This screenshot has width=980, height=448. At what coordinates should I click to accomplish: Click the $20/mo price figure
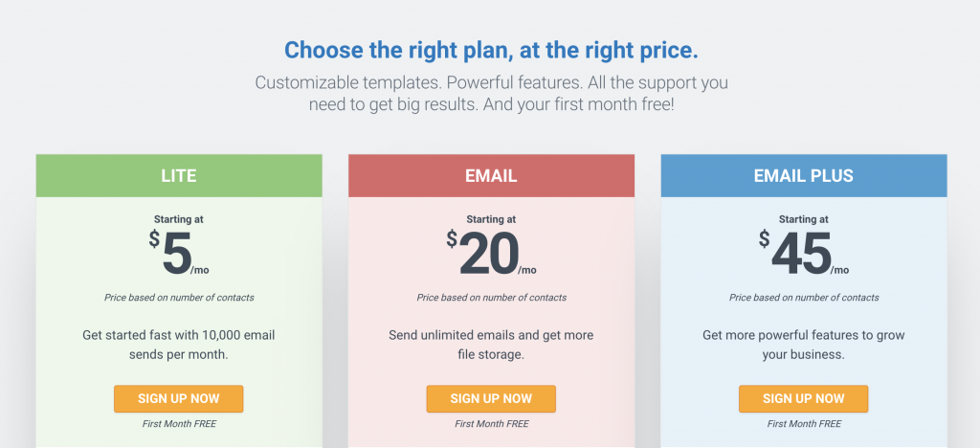491,253
